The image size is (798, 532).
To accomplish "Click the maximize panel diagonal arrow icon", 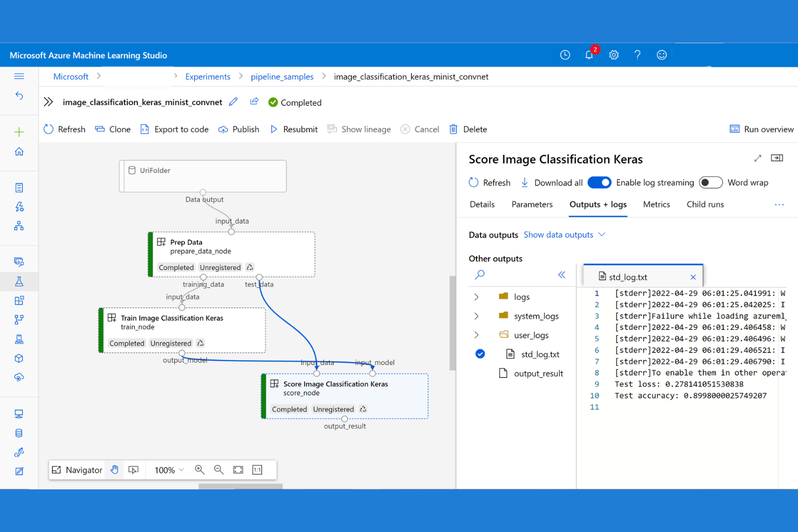I will click(x=758, y=158).
